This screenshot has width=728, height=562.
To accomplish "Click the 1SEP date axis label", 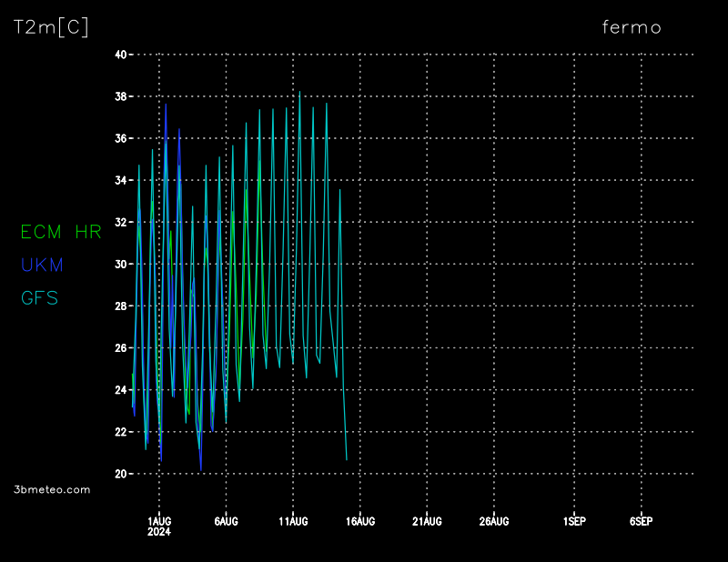I will click(574, 521).
